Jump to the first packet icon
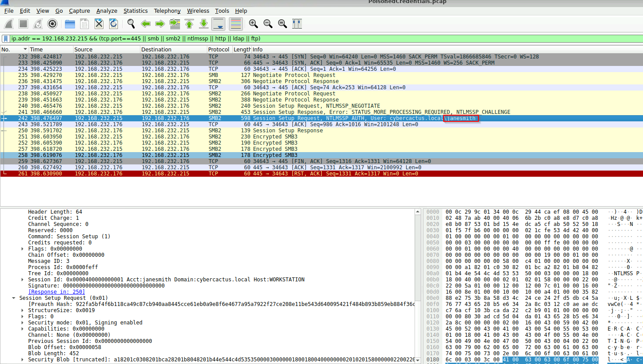 pyautogui.click(x=189, y=24)
